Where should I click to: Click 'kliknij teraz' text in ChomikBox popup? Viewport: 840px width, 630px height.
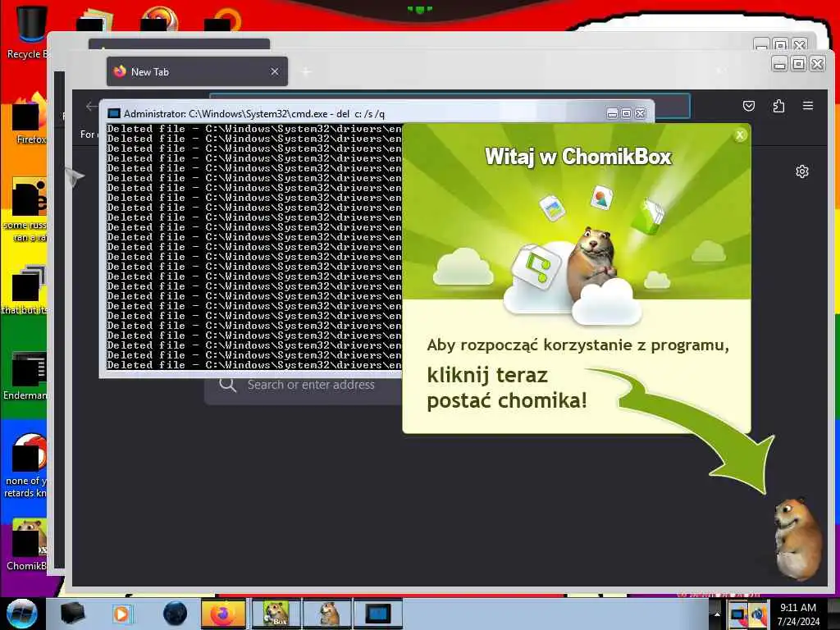coord(487,375)
